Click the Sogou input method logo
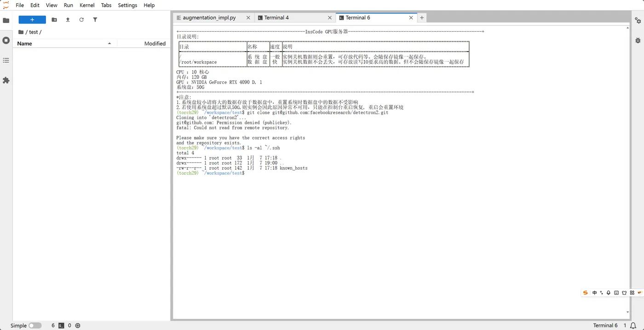Screen dimensions: 644x330 click(585, 293)
